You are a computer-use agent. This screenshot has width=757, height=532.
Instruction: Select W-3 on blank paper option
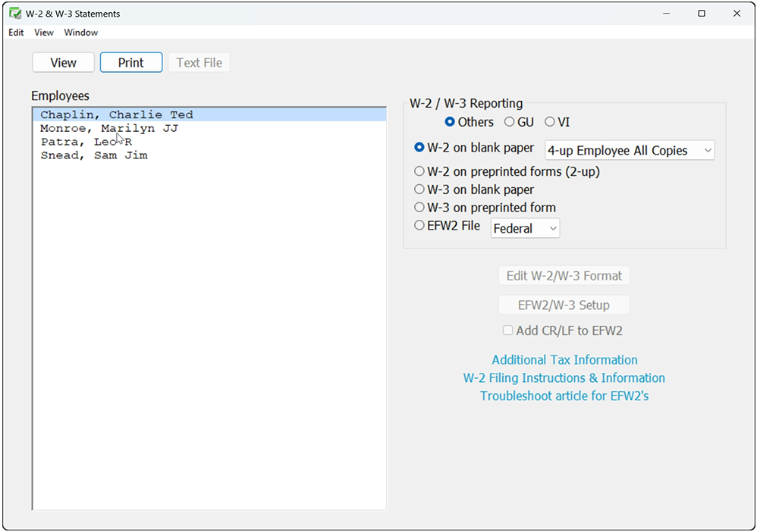tap(419, 189)
